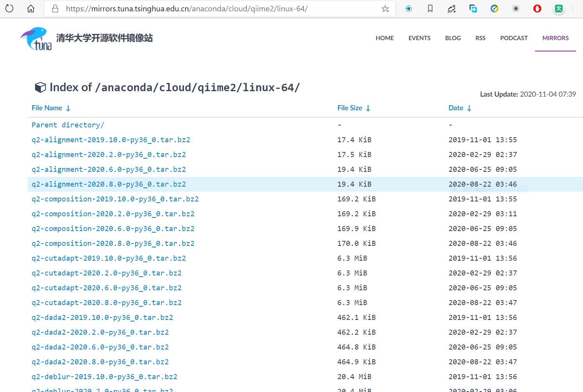Download q2-dada2-2020.8.0-py36_0.tar.bz2
The height and width of the screenshot is (392, 583).
coord(100,362)
